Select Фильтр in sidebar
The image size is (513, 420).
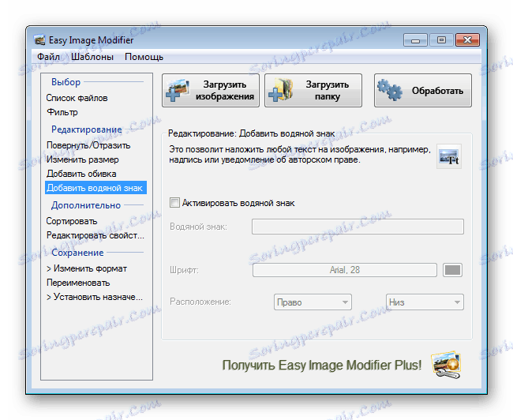tap(62, 112)
